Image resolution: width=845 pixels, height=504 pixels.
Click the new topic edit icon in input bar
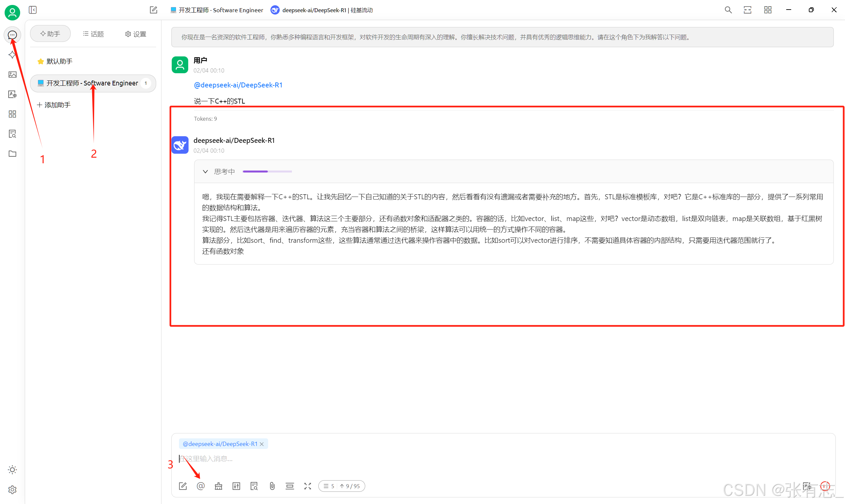[183, 486]
